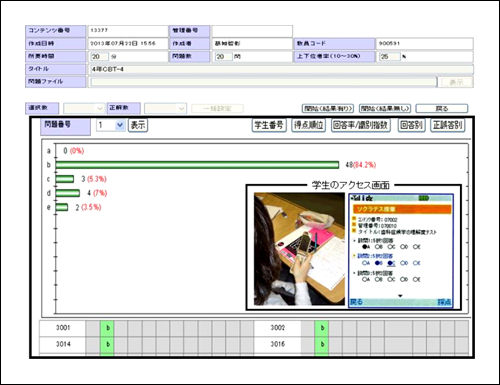Click the green bar for answer c

pyautogui.click(x=65, y=179)
